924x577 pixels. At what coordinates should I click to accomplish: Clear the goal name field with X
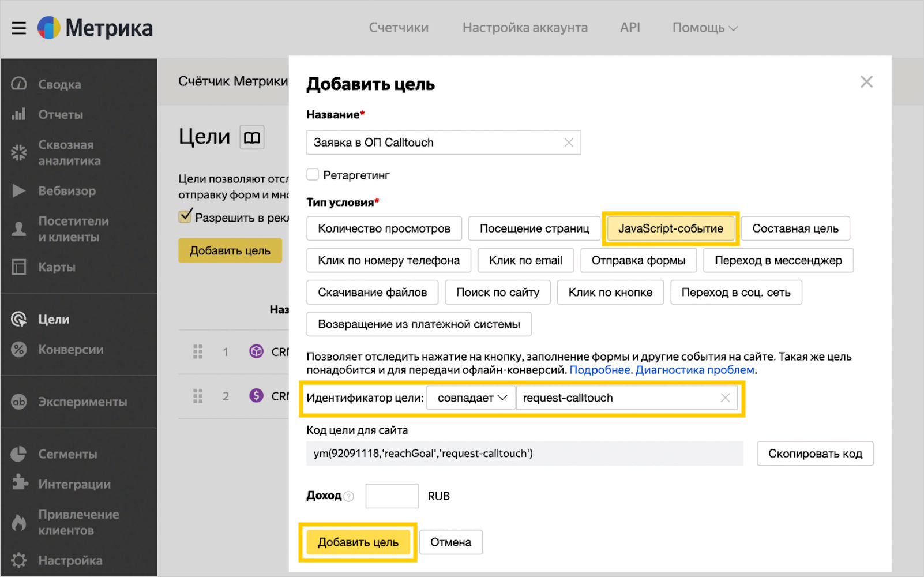(569, 143)
